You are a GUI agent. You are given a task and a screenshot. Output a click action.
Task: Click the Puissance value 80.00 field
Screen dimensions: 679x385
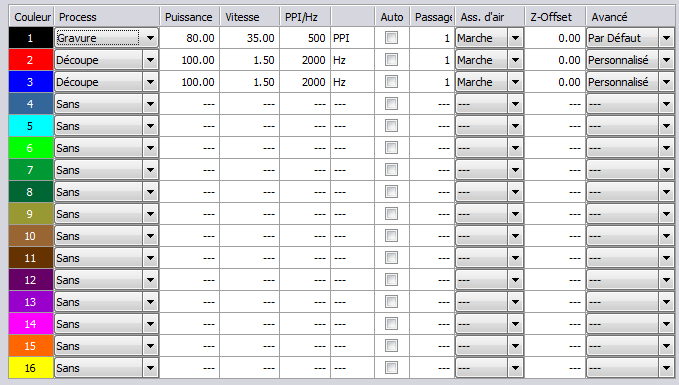coord(190,38)
